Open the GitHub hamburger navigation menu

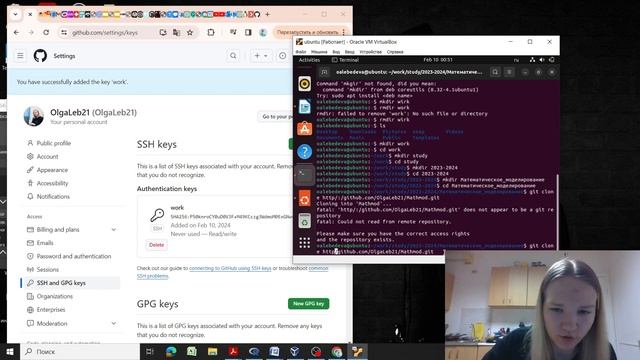tap(20, 56)
